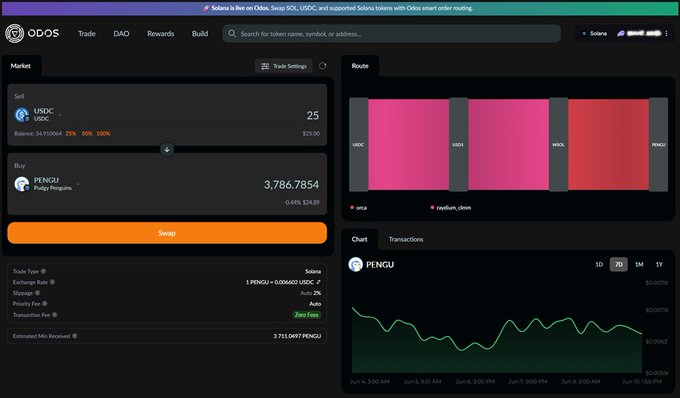Click the Trade Type info icon

click(43, 271)
